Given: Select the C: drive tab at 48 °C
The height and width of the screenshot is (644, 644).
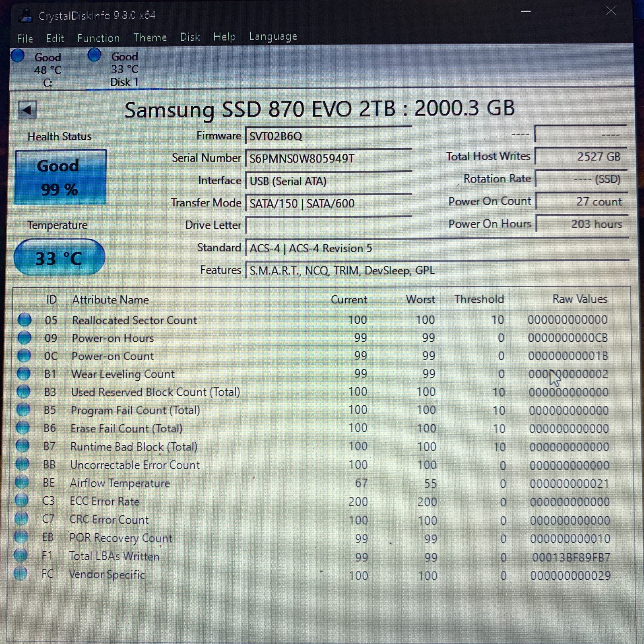Looking at the screenshot, I should [47, 69].
